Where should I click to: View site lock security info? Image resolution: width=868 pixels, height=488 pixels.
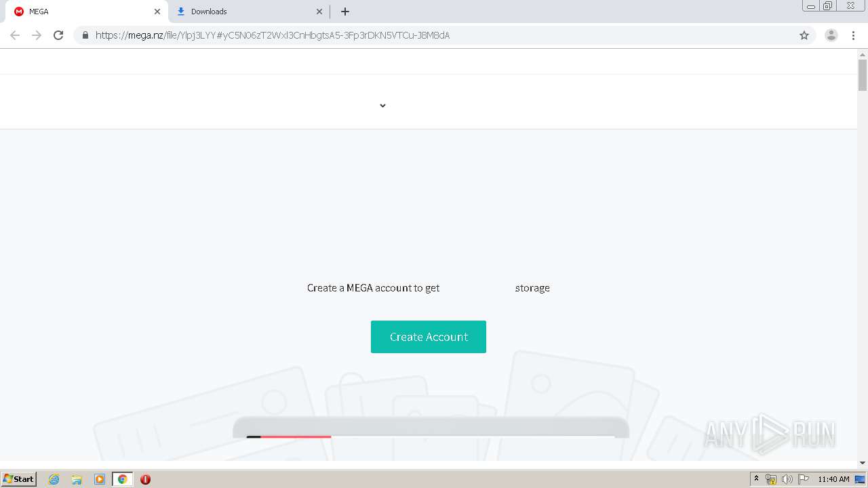pos(85,35)
